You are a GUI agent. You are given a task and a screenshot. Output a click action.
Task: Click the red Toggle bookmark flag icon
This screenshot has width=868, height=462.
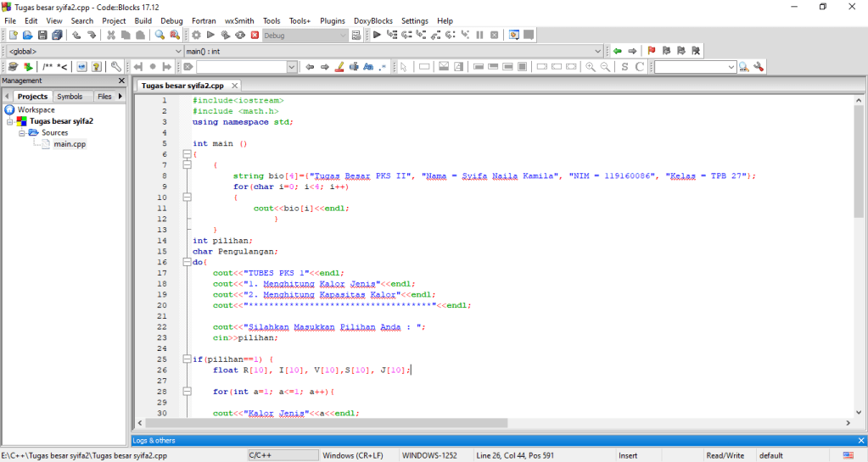coord(652,51)
